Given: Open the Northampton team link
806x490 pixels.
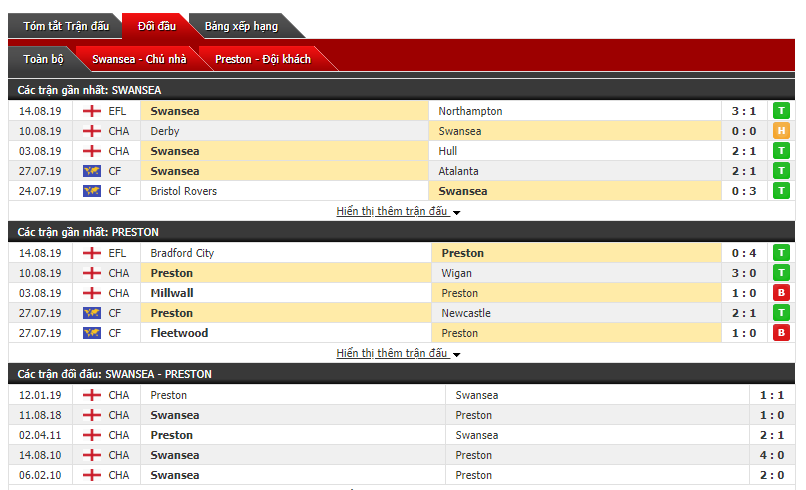Looking at the screenshot, I should pyautogui.click(x=470, y=111).
